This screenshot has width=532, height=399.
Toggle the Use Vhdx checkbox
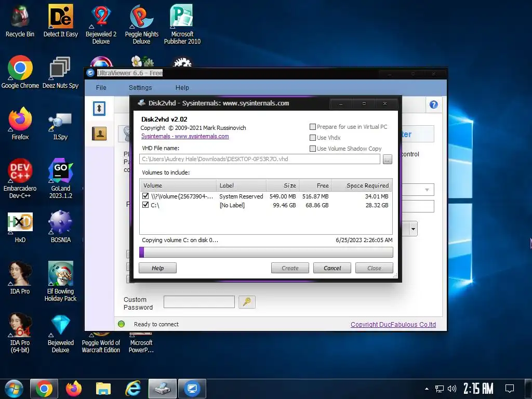[x=313, y=137]
